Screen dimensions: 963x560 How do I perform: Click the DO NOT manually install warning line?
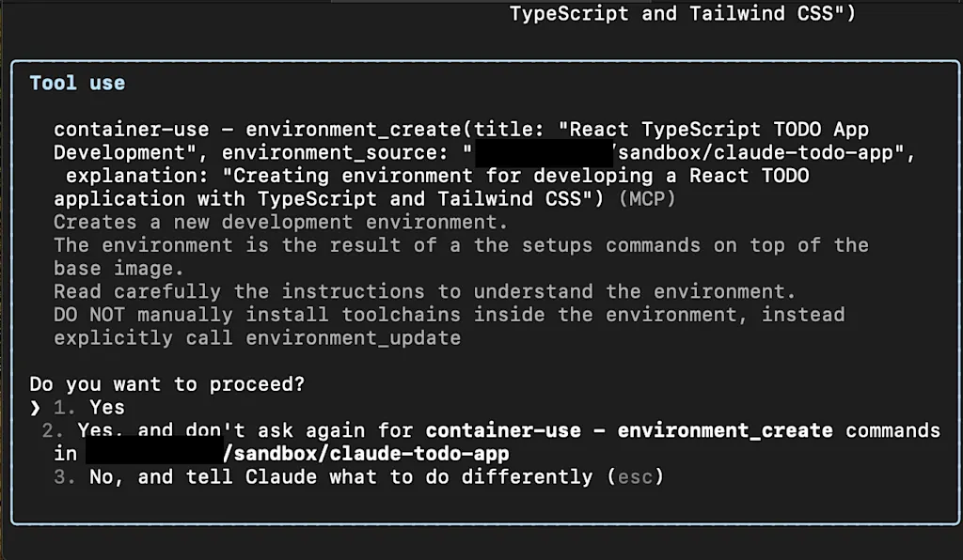point(449,315)
